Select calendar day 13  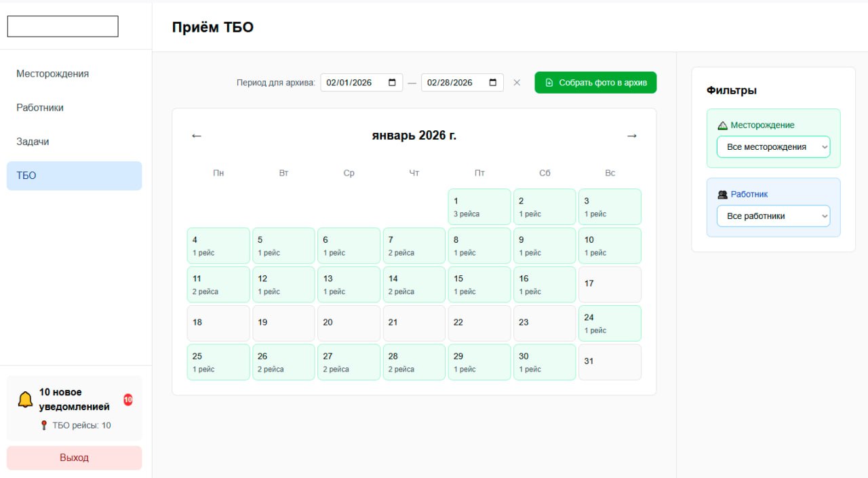click(349, 284)
